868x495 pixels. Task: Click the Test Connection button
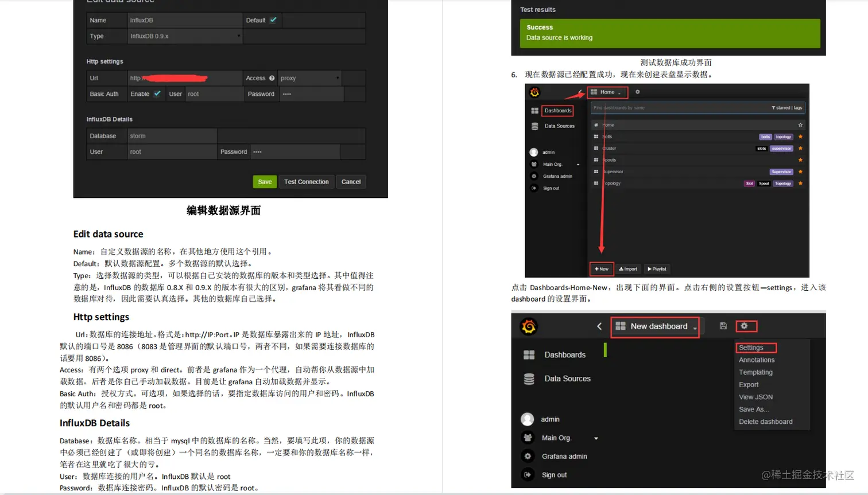pos(306,181)
